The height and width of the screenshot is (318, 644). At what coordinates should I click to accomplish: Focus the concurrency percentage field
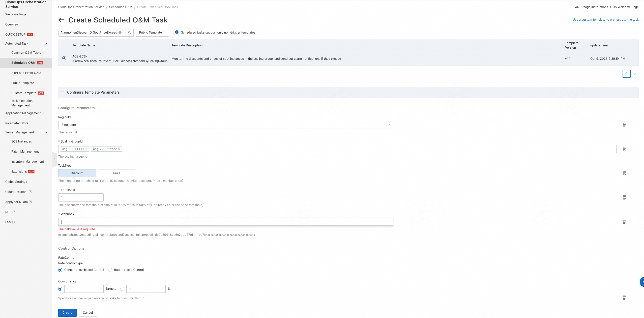[146, 289]
